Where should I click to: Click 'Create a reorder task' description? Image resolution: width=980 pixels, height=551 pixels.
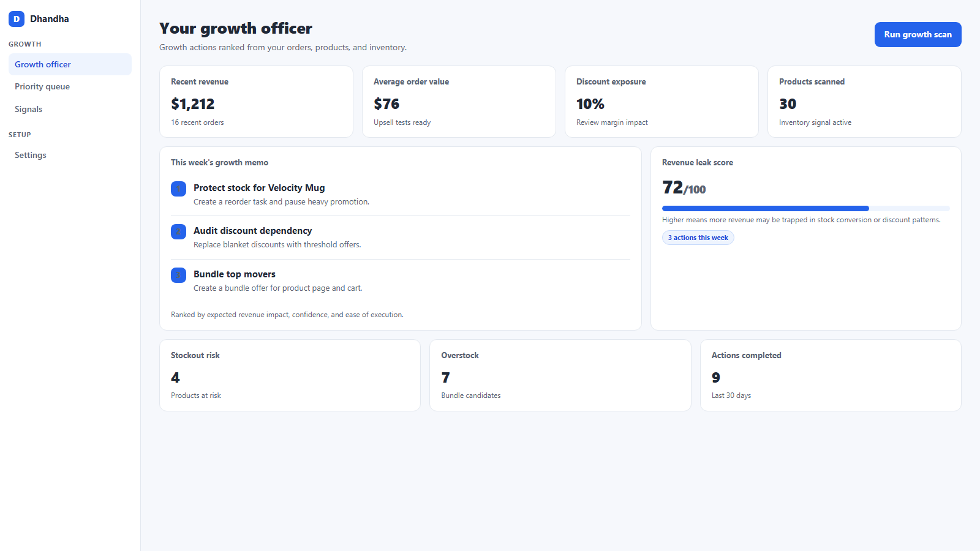(x=281, y=202)
